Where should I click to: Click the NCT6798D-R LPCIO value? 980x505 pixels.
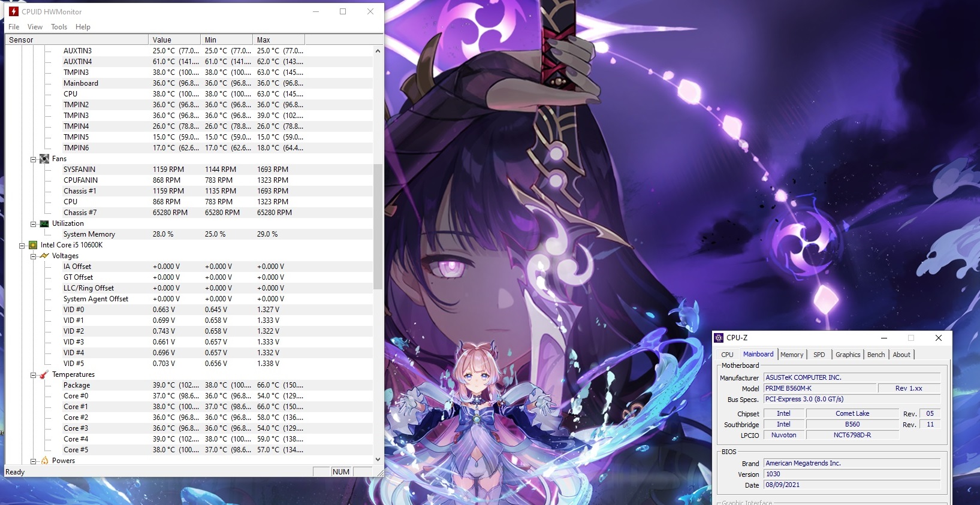click(852, 435)
